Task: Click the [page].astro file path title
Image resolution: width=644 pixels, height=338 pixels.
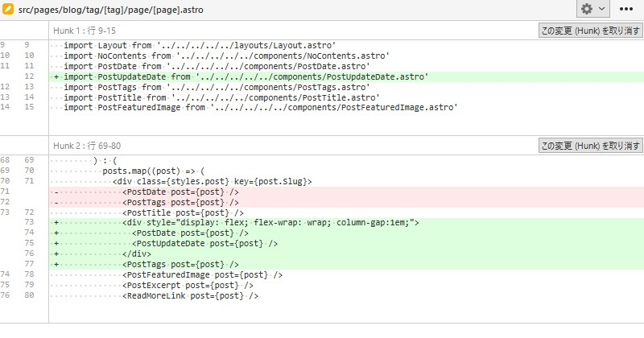Action: tap(111, 9)
